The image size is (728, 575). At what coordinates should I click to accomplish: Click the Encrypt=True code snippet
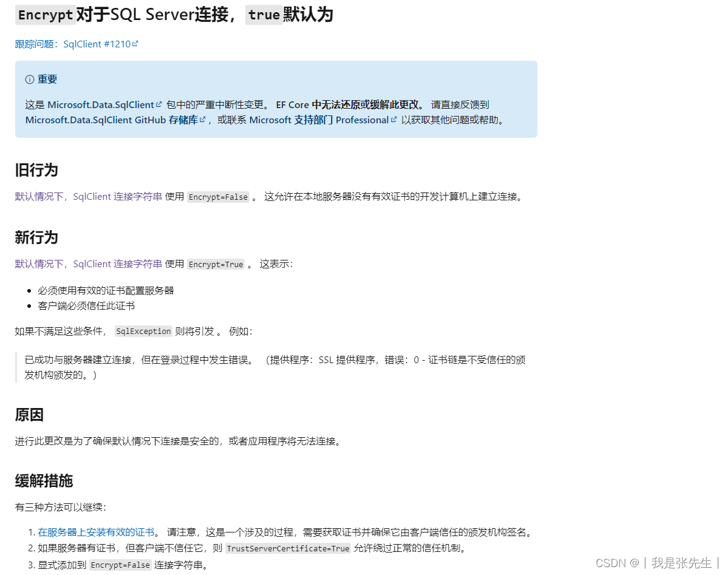[x=216, y=264]
